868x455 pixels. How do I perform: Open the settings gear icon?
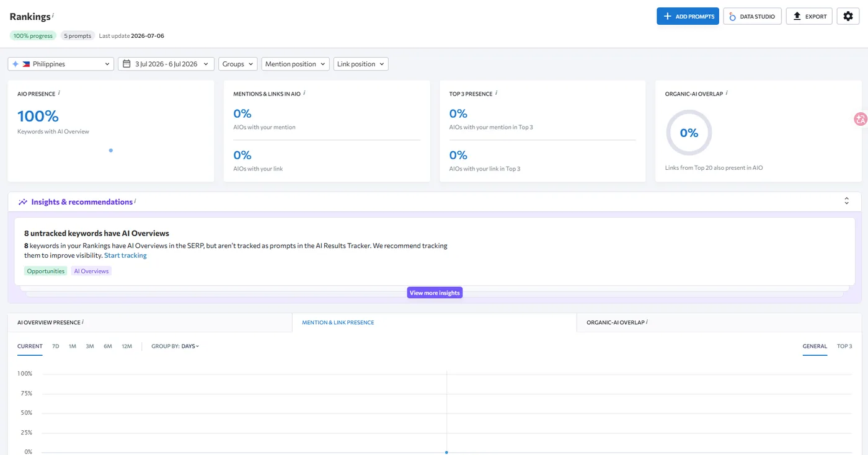click(848, 16)
